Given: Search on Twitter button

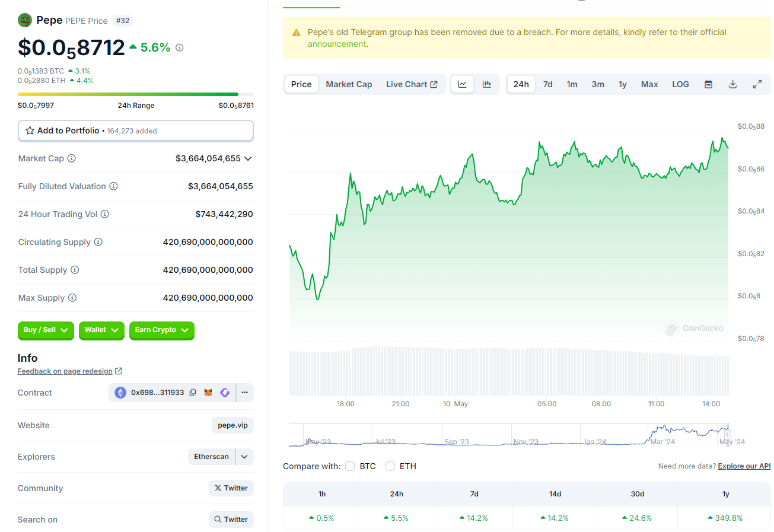Looking at the screenshot, I should [x=231, y=520].
